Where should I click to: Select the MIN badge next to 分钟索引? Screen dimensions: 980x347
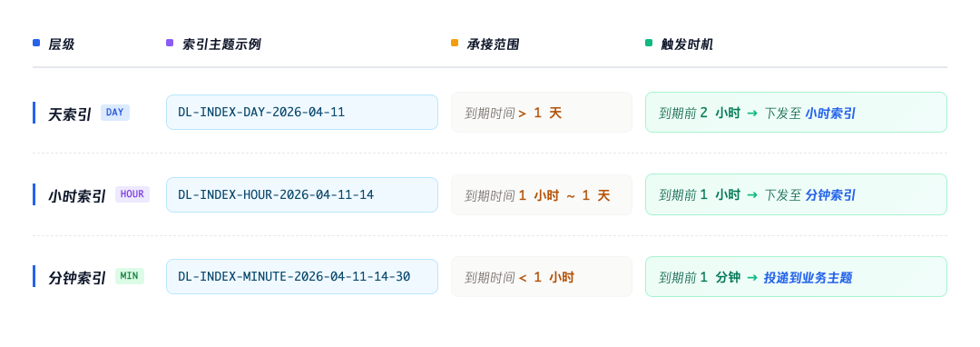click(130, 276)
